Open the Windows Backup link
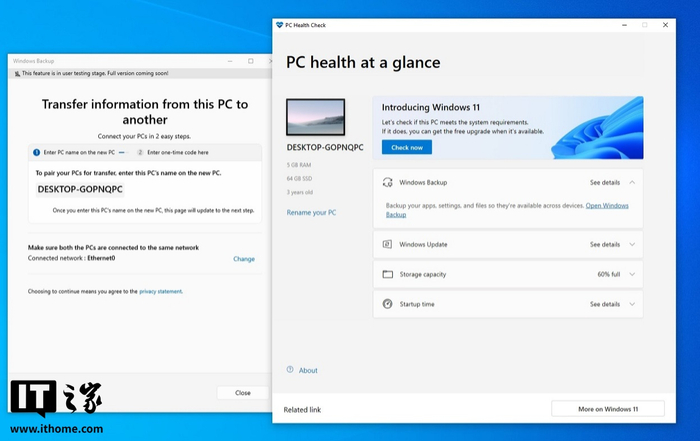 pos(607,206)
